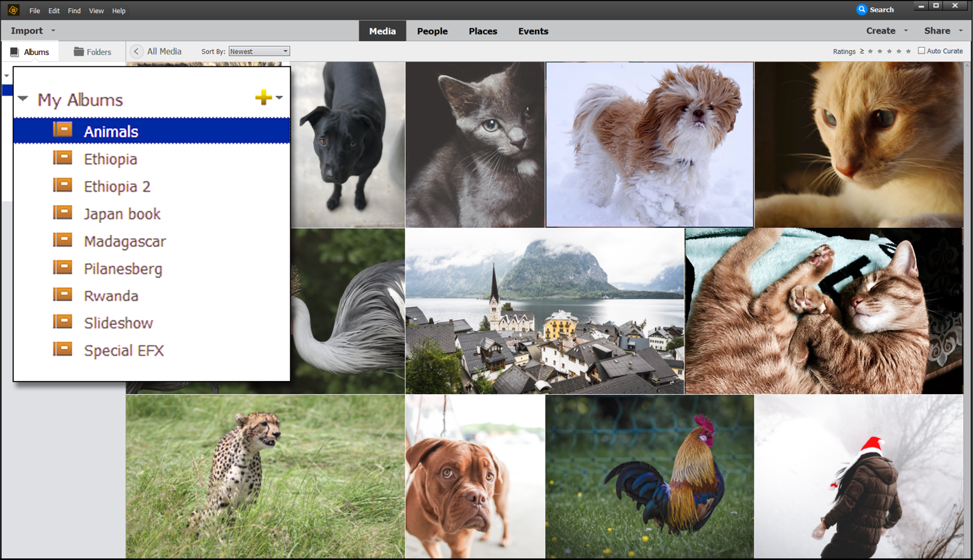
Task: Click the Folders tab folder icon
Action: pyautogui.click(x=78, y=51)
